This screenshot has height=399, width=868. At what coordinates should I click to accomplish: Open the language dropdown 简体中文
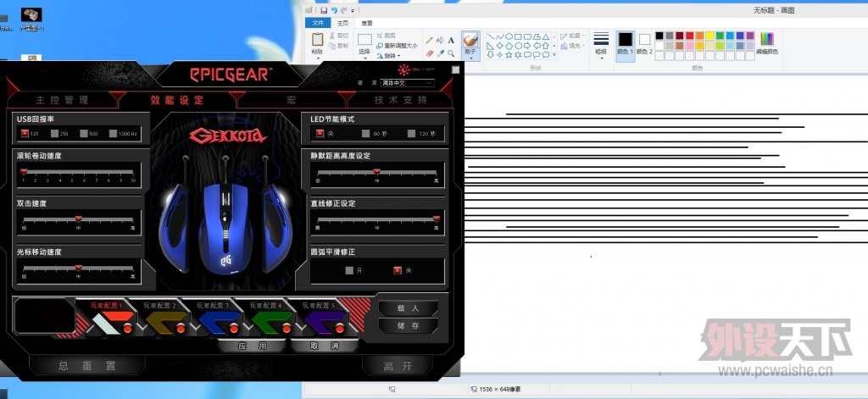coord(407,83)
